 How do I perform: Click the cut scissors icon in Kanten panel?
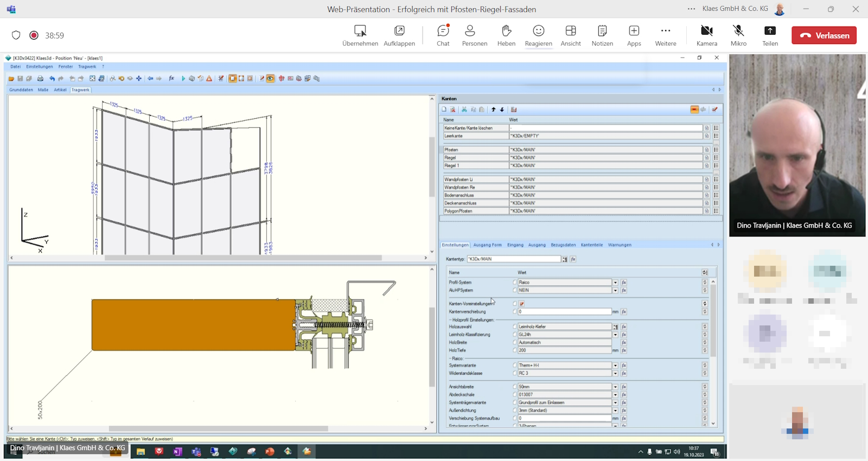[x=464, y=110]
